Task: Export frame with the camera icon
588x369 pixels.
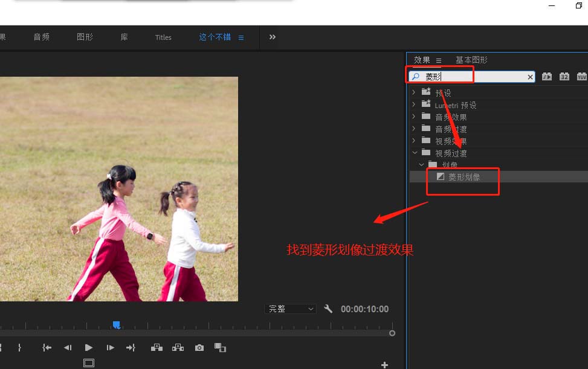Action: pos(199,348)
